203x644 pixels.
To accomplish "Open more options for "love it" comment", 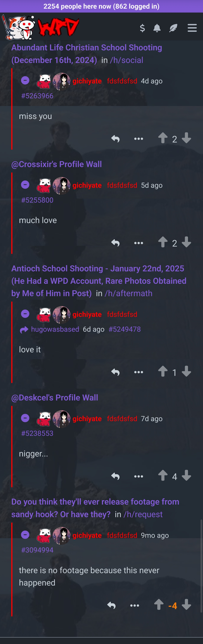I will pyautogui.click(x=139, y=372).
